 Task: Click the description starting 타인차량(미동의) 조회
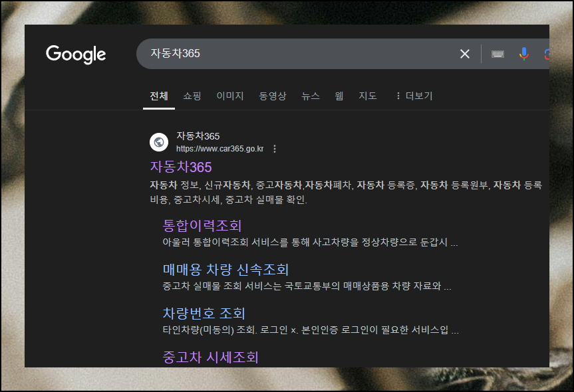tap(311, 330)
